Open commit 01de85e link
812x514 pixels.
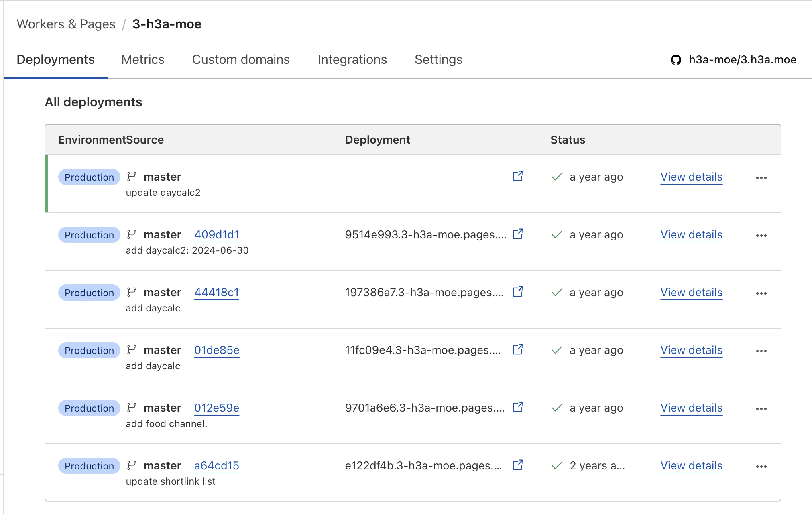(217, 350)
